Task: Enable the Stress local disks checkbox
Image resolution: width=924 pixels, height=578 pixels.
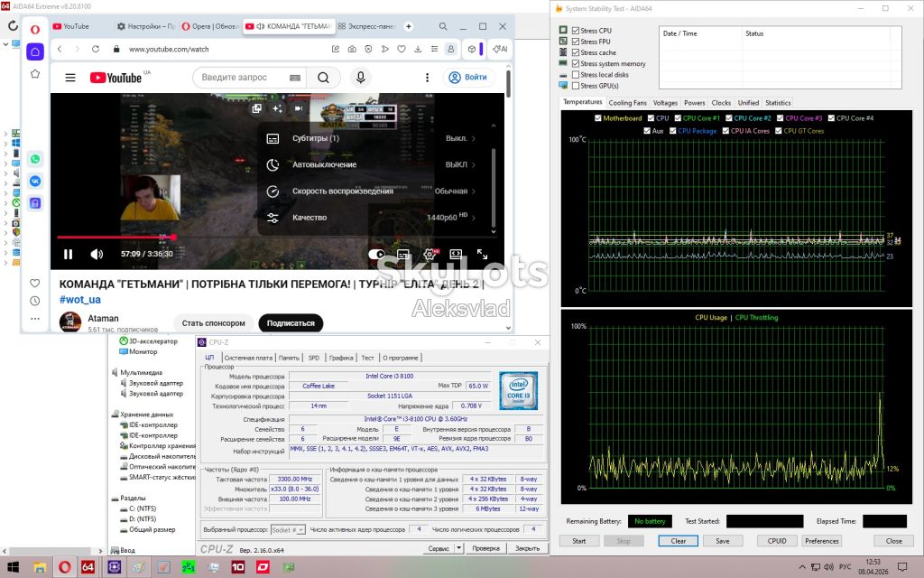Action: 576,75
